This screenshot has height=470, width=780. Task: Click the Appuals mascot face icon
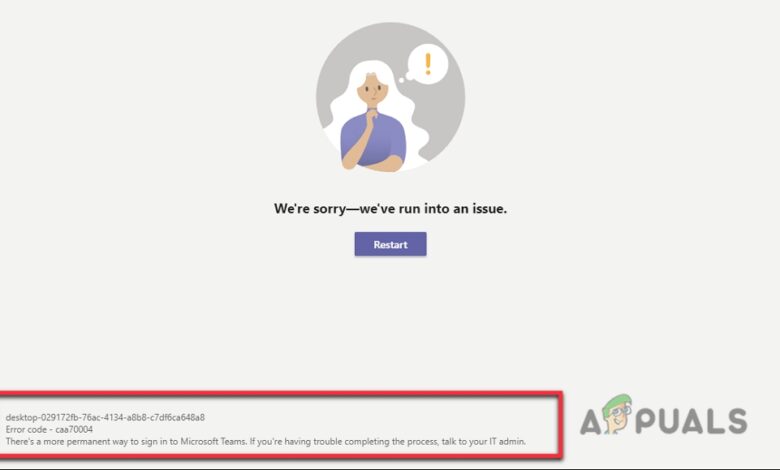[617, 415]
